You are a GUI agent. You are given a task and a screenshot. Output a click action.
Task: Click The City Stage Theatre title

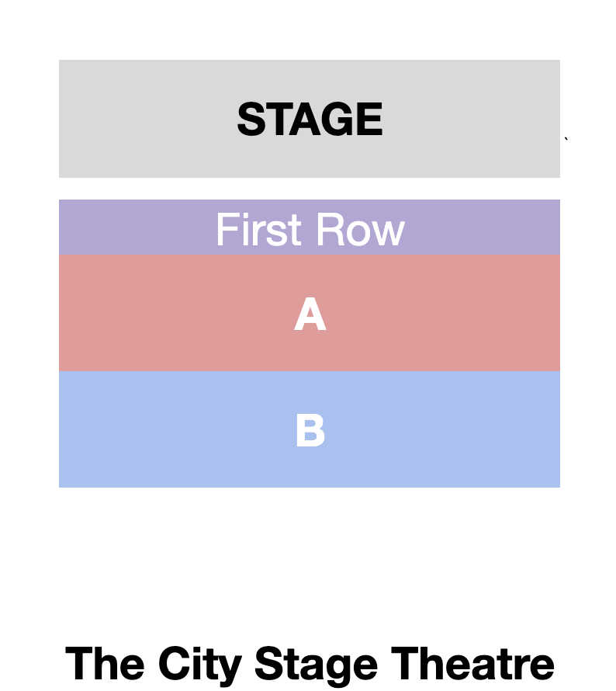(310, 665)
